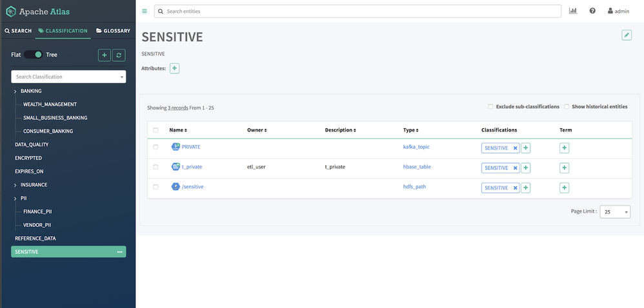Viewport: 644px width, 308px height.
Task: Open the /sensitive entity link
Action: 194,187
